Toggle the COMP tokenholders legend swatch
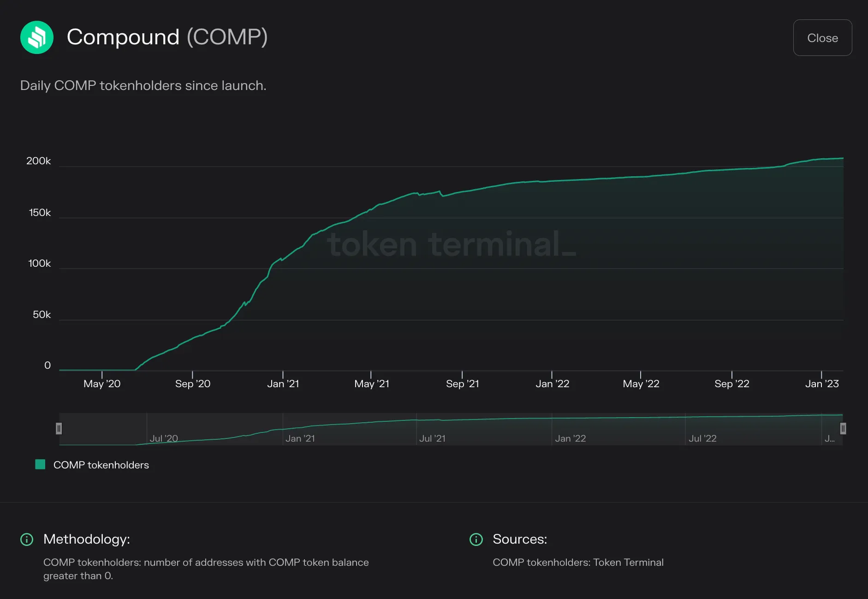Screen dimensions: 868x599 [x=40, y=464]
